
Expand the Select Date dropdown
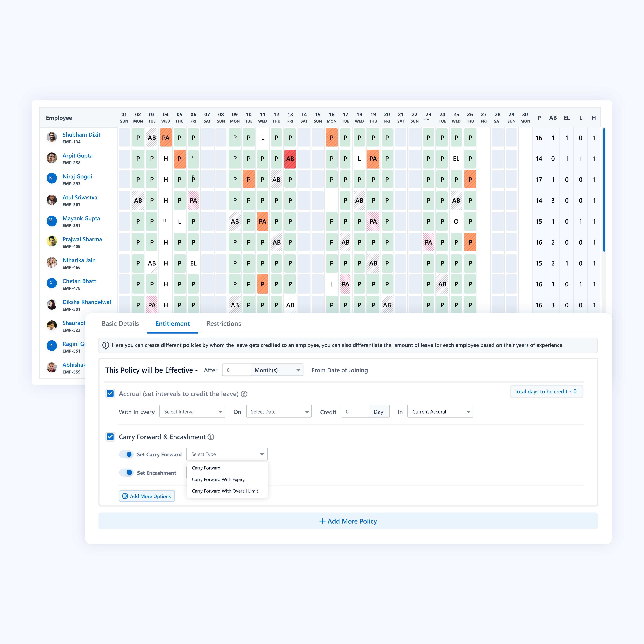pos(279,412)
